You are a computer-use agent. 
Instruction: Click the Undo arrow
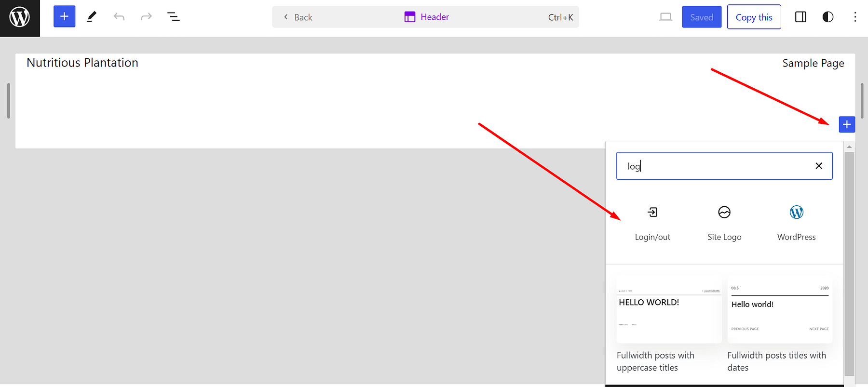click(119, 17)
